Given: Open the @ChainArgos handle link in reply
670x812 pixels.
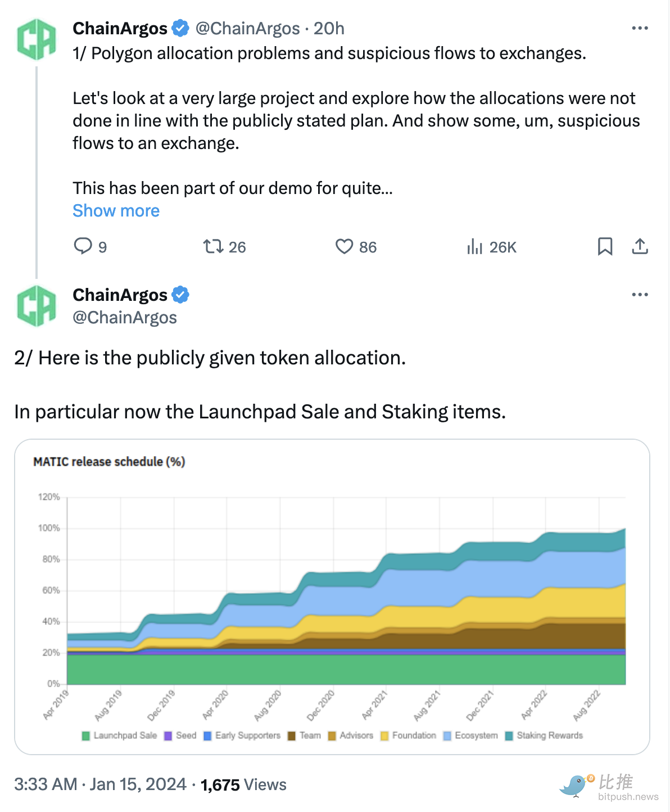Looking at the screenshot, I should tap(125, 318).
